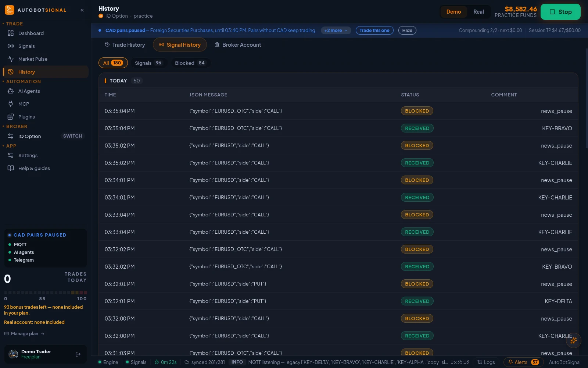Viewport: 588px width, 368px height.
Task: Switch to Demo account mode
Action: [453, 12]
